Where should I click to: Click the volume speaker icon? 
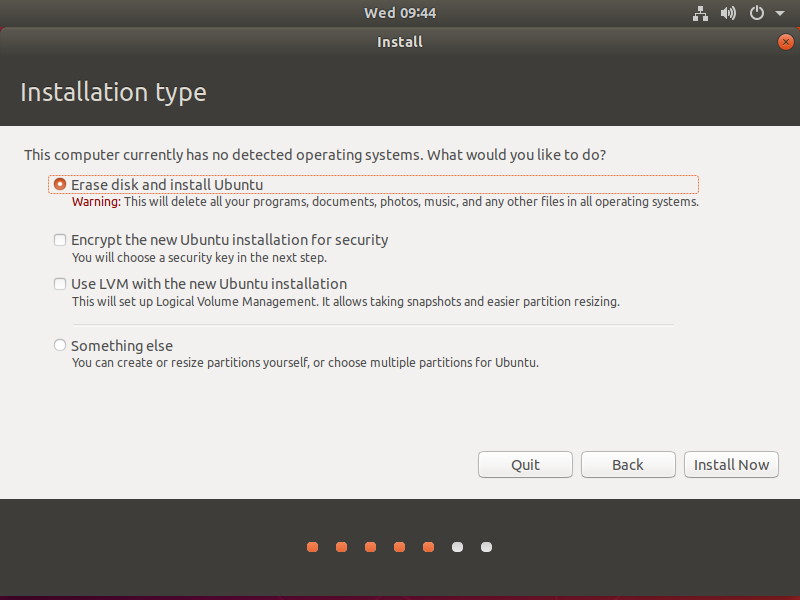(728, 13)
